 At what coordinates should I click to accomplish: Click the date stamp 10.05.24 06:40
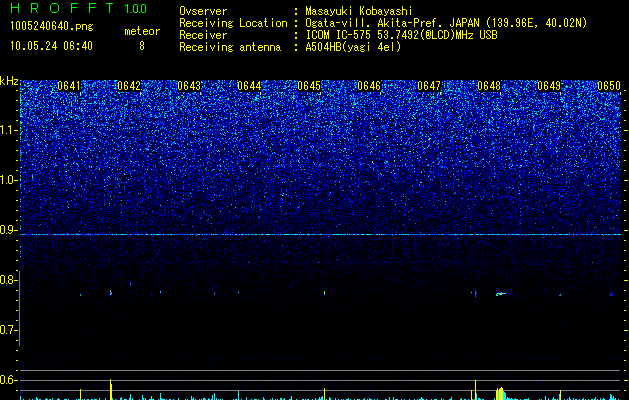(x=51, y=46)
